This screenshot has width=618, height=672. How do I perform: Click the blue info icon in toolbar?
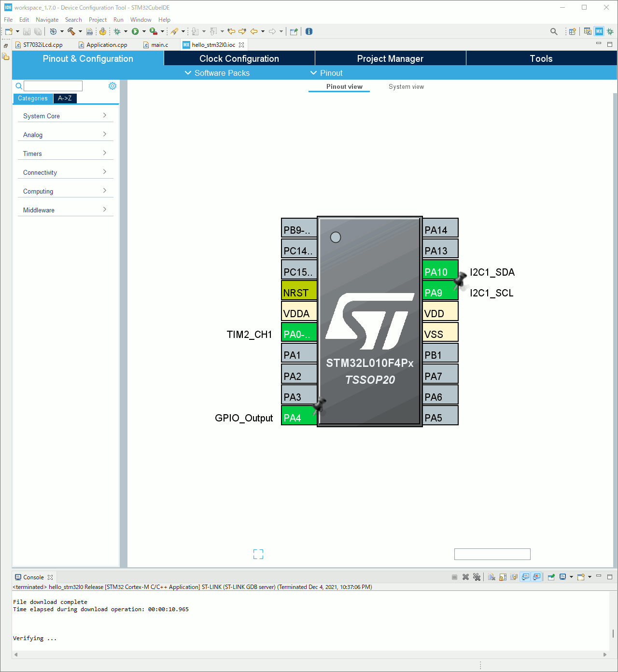[x=309, y=31]
